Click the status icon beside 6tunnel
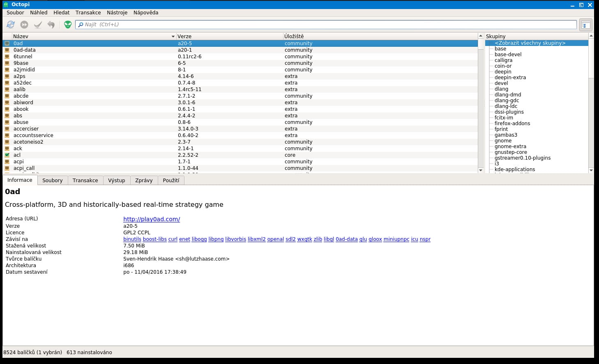Viewport: 599px width, 364px height. (7, 57)
